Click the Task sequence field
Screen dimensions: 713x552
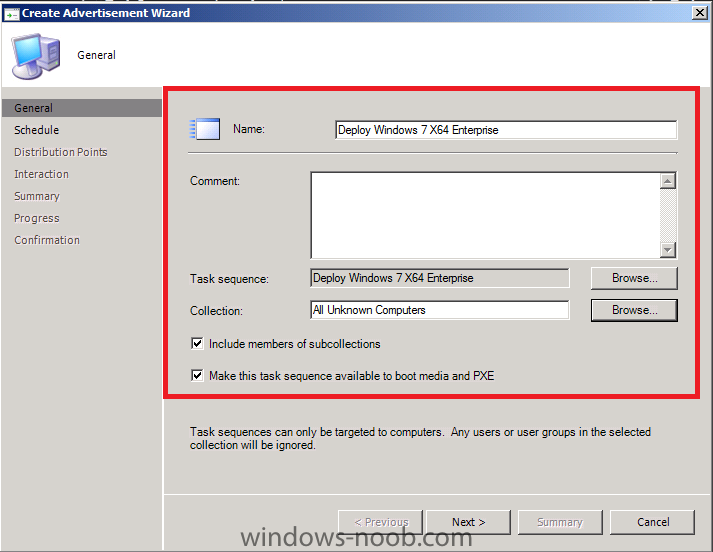point(439,278)
